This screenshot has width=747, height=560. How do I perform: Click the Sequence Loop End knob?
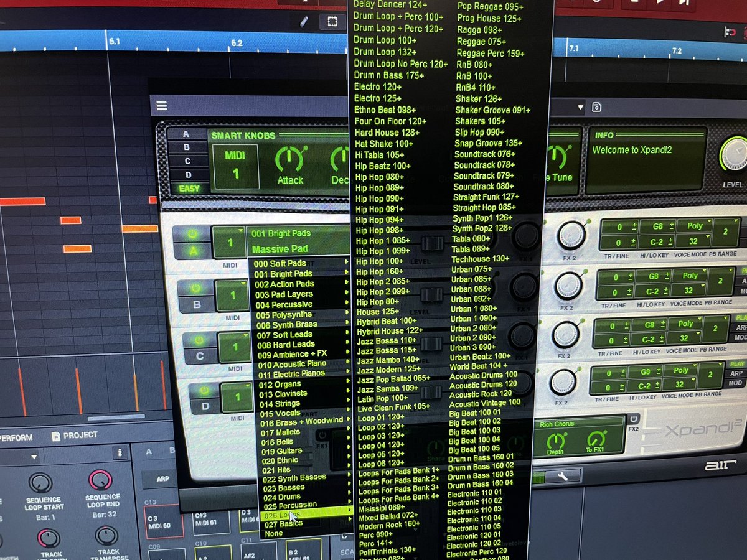100,480
